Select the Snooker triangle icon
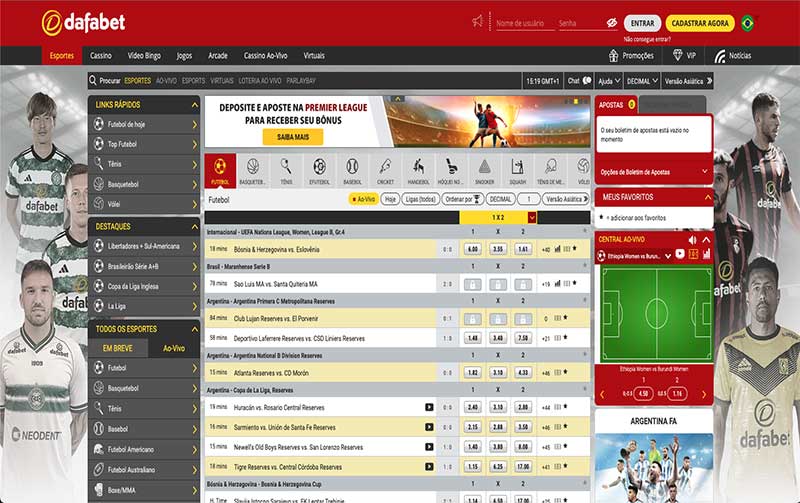The image size is (800, 503). click(485, 170)
